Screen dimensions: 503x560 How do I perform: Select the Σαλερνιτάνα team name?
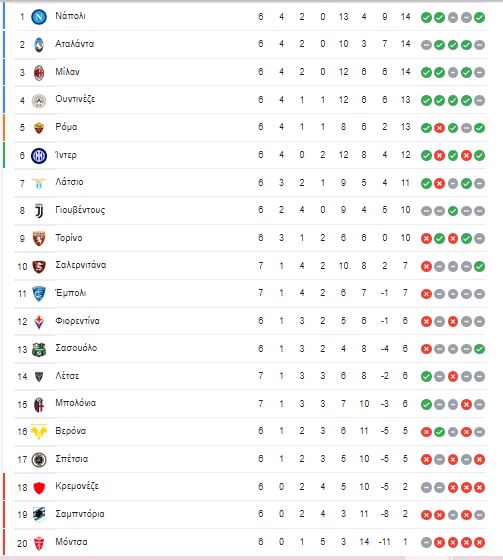coord(81,265)
